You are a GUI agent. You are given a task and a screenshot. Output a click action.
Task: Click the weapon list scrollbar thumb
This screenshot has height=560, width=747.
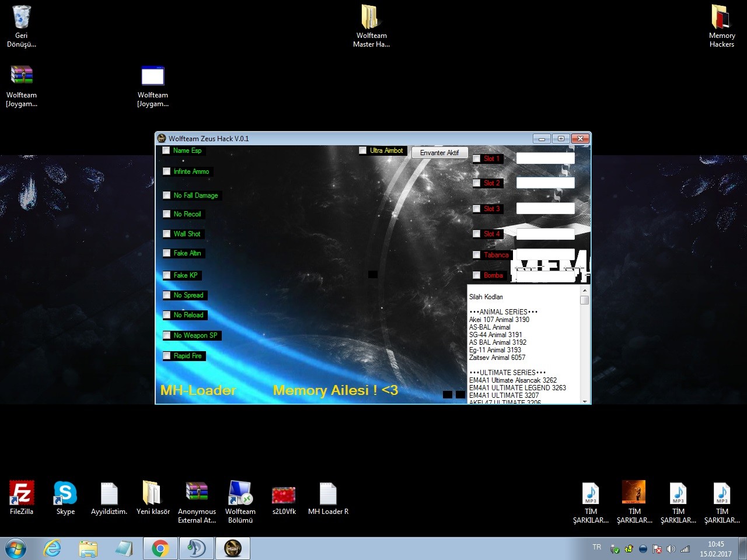pyautogui.click(x=584, y=300)
